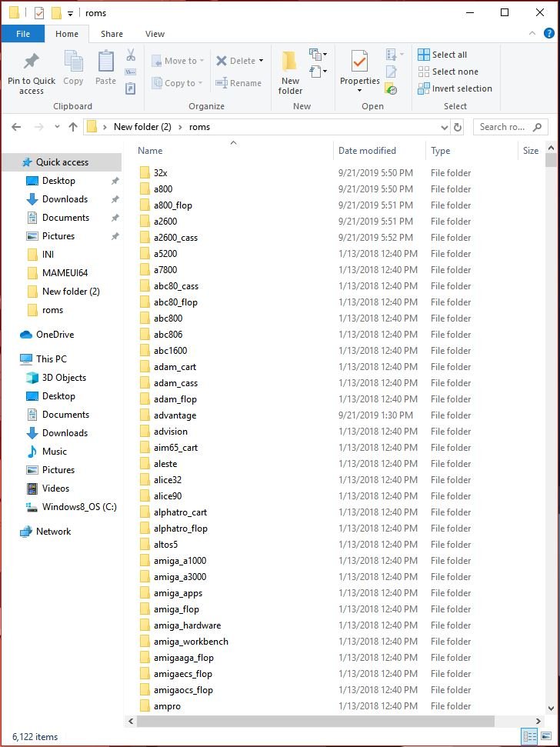Click Invert selection in the ribbon
The image size is (560, 747).
[x=455, y=88]
